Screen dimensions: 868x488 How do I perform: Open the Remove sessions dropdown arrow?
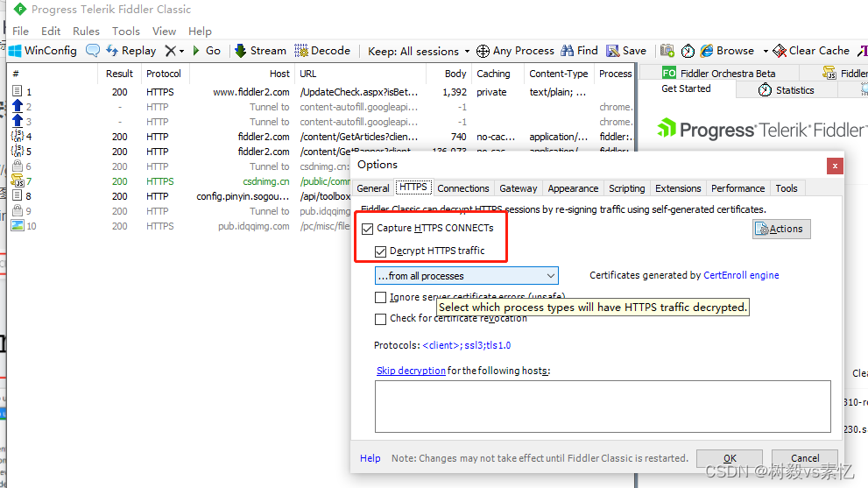point(181,51)
